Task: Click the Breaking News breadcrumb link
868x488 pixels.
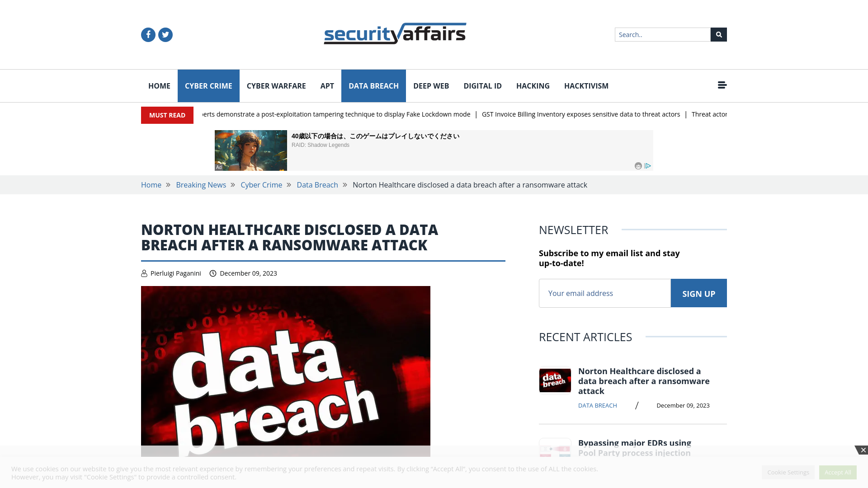Action: (x=201, y=185)
